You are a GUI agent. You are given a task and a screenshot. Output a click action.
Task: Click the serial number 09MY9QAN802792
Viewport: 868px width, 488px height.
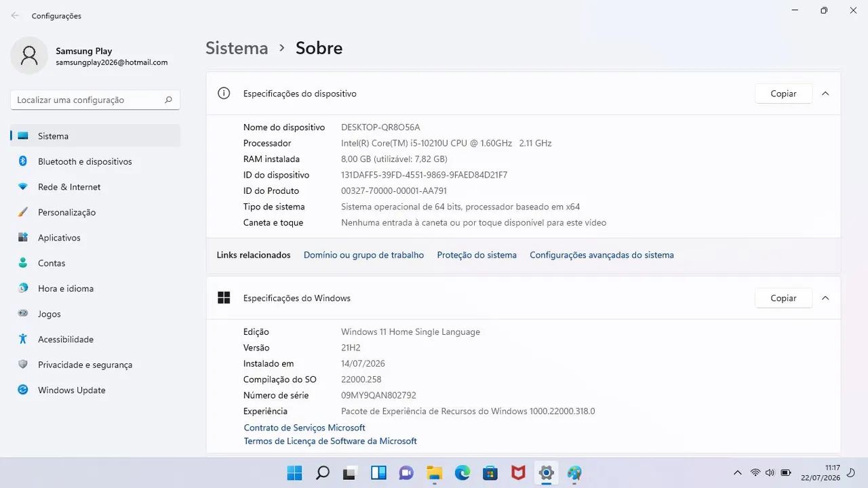[x=378, y=395]
